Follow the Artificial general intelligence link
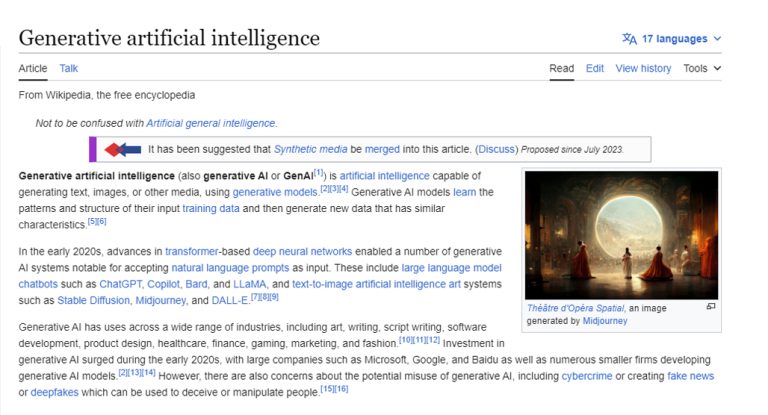 pos(210,123)
